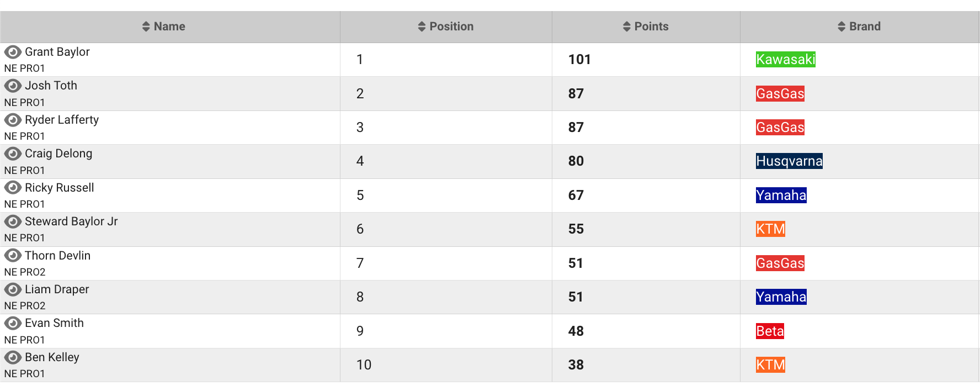Screen dimensions: 980x391
Task: Click the eye icon for Craig Delong
Action: coord(13,154)
